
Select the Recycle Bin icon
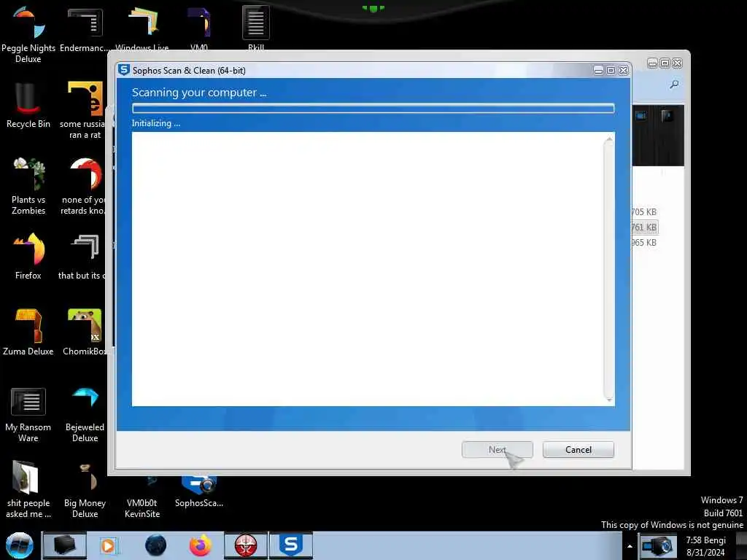click(28, 106)
